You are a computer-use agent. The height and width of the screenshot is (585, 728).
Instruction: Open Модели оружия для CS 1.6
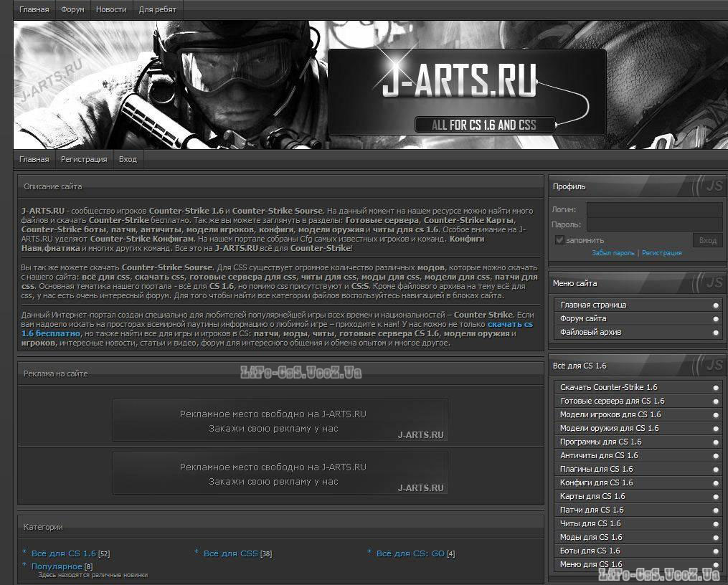click(638, 428)
